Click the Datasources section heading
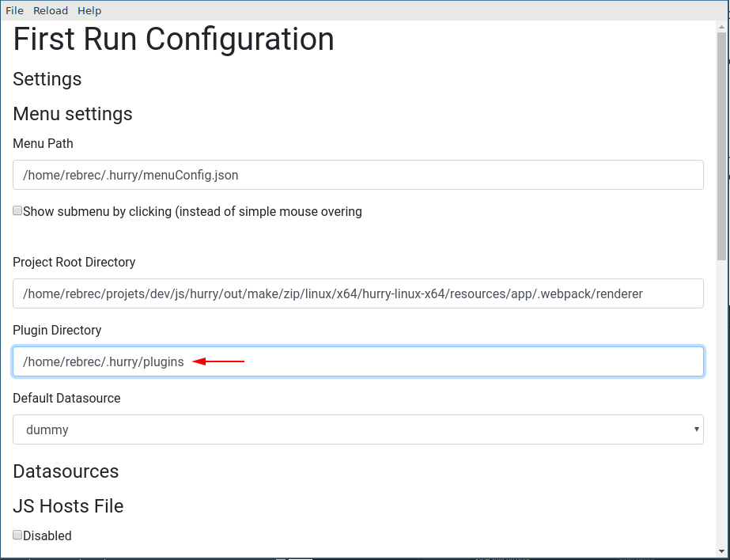Screen dimensions: 730x560 pos(66,471)
